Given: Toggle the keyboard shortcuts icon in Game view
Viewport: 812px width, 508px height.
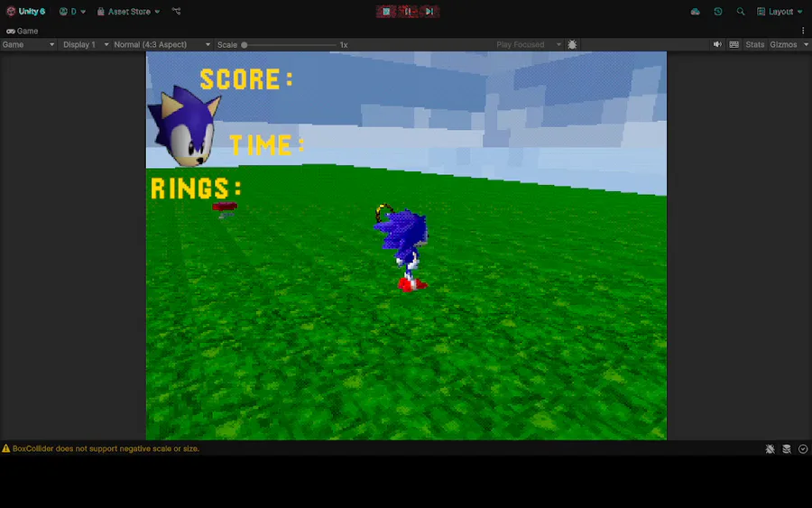Looking at the screenshot, I should 734,44.
